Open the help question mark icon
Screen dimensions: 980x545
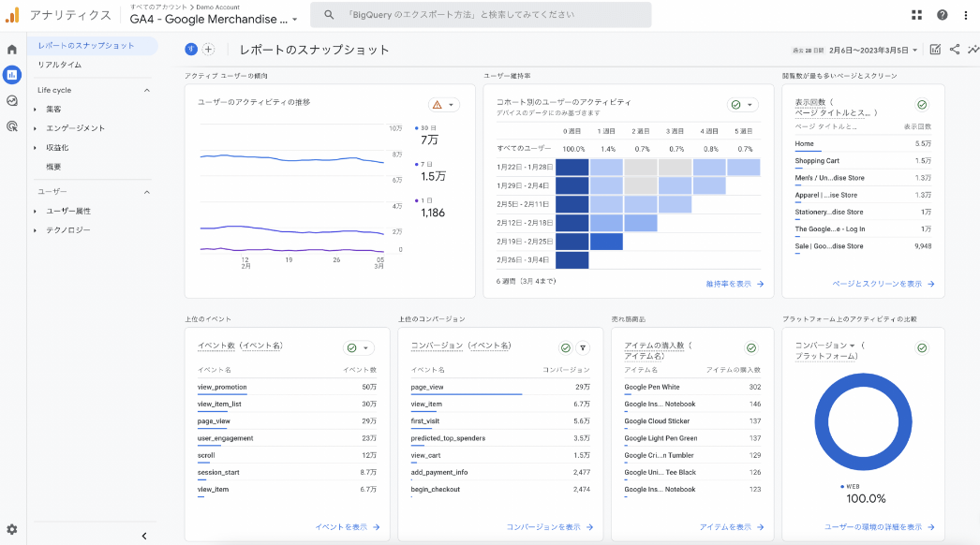[942, 15]
